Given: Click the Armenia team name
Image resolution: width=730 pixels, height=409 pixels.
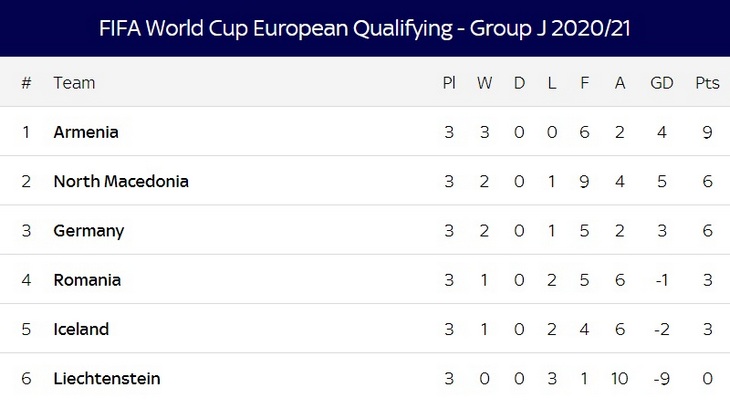Looking at the screenshot, I should (86, 132).
